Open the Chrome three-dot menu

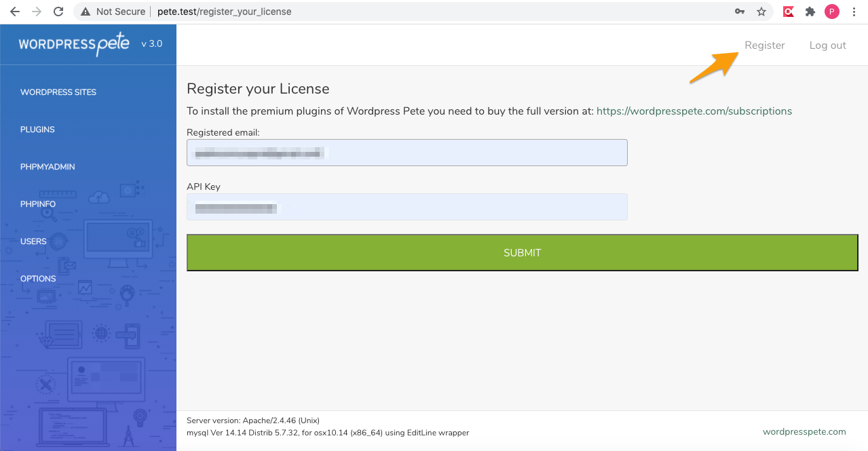[x=854, y=12]
